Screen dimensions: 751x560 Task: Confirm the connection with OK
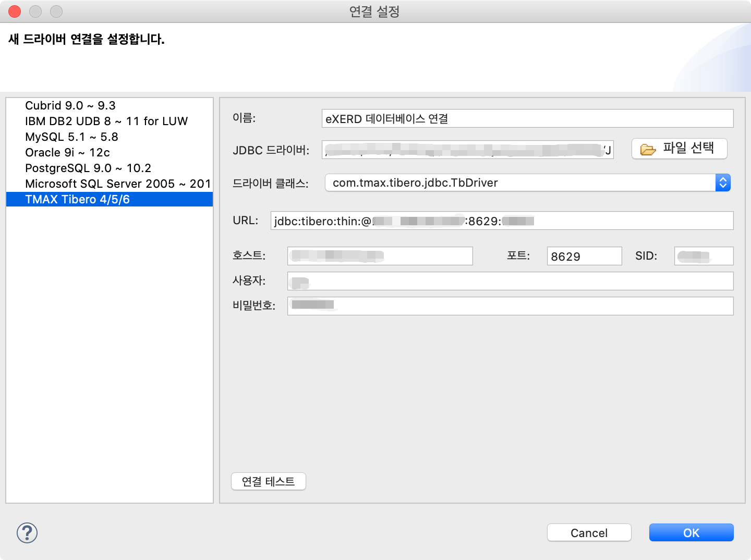(x=692, y=532)
